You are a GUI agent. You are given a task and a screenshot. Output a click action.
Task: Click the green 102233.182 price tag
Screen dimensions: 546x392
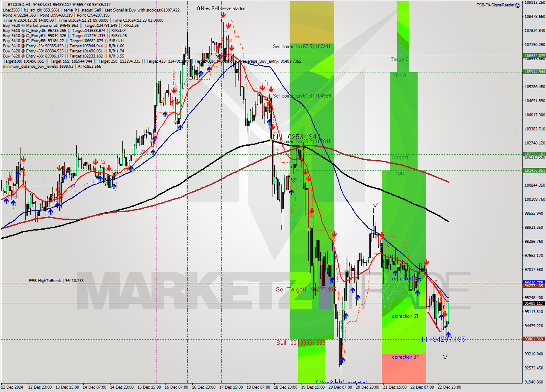534,154
